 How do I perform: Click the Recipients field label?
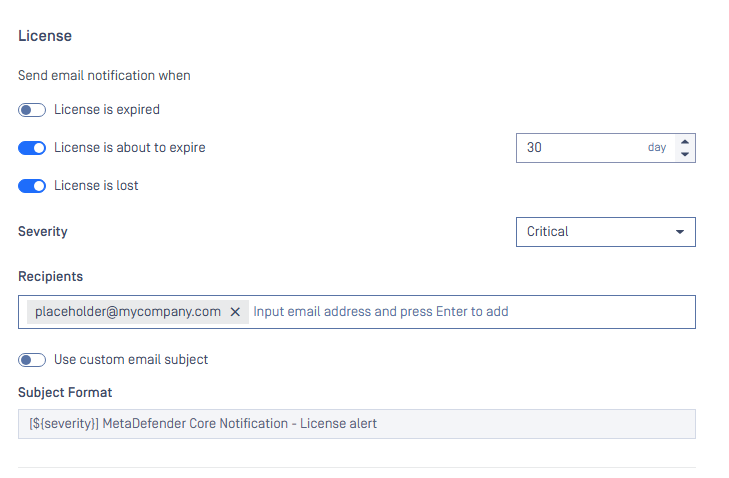point(50,276)
